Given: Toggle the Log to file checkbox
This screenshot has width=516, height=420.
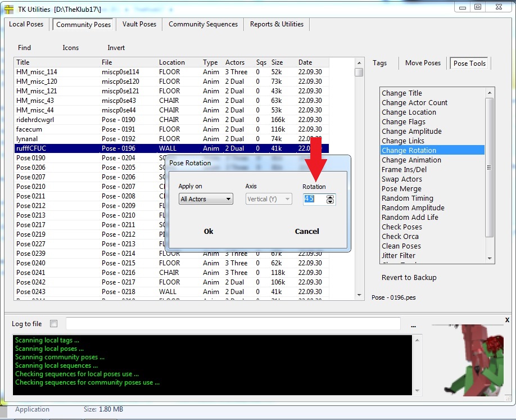Looking at the screenshot, I should coord(53,323).
